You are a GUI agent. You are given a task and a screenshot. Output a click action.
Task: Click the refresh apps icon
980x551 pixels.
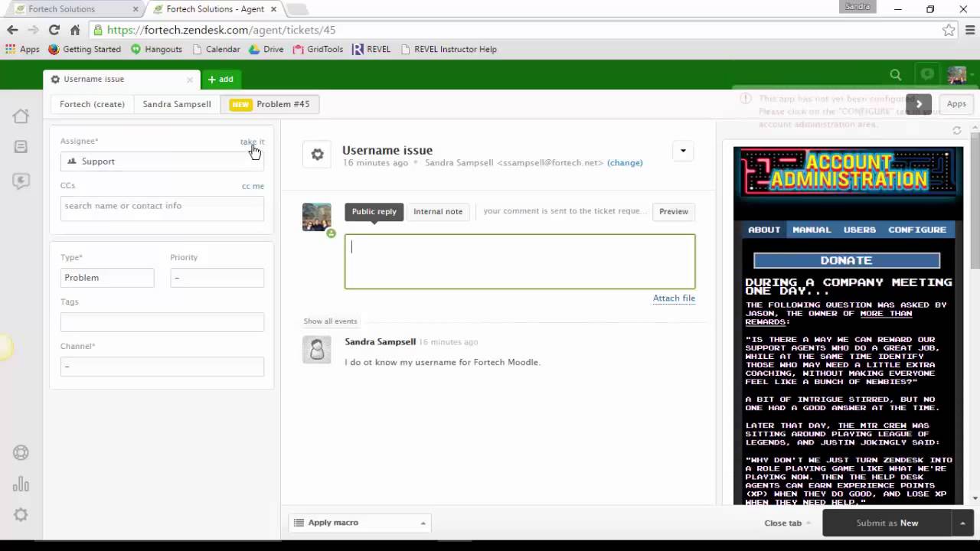956,131
